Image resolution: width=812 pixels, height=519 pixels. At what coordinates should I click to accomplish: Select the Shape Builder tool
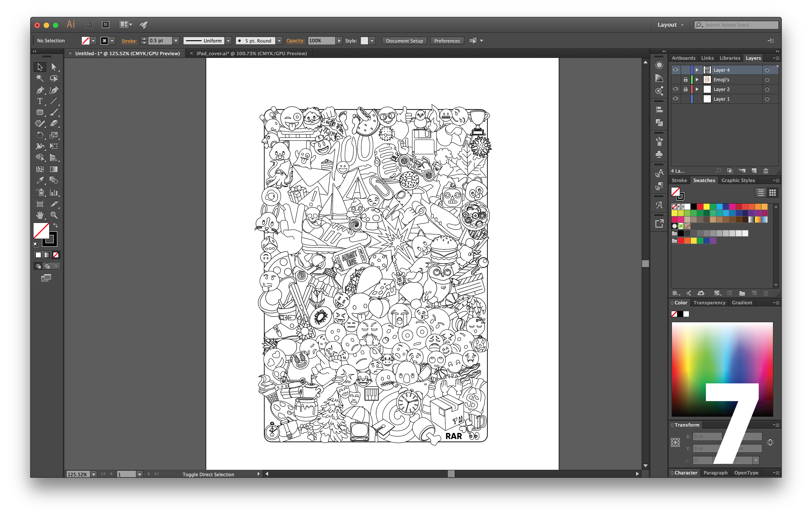(40, 157)
